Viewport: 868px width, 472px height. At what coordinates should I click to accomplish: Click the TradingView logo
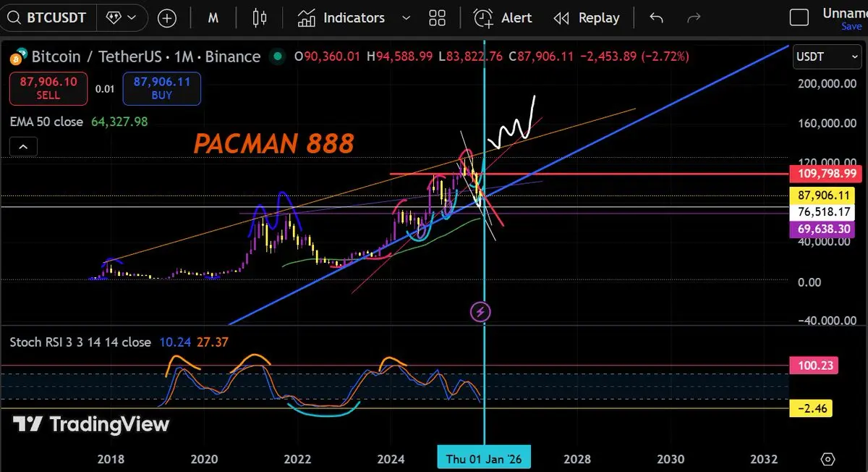(x=90, y=425)
